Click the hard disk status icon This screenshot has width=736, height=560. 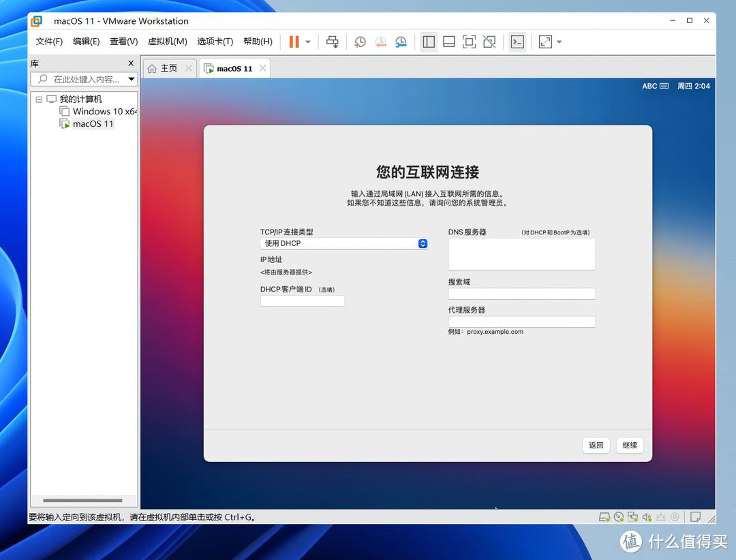coord(604,517)
